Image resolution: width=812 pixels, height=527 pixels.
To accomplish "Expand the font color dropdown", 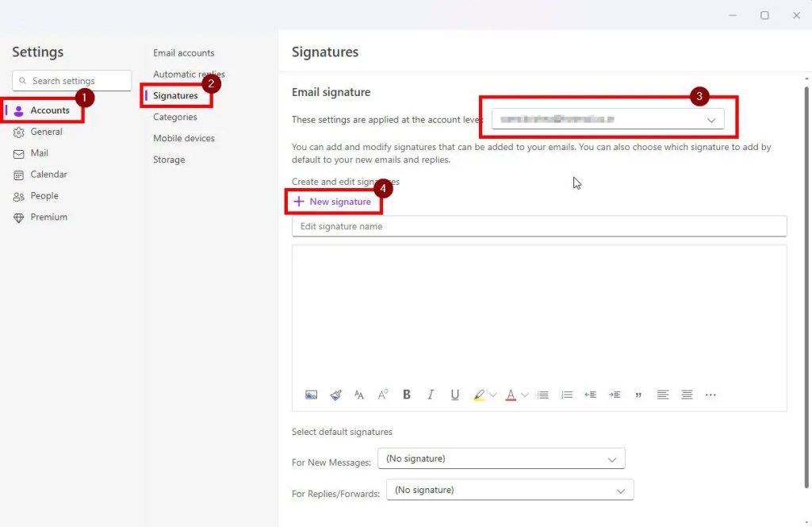I will pos(525,394).
